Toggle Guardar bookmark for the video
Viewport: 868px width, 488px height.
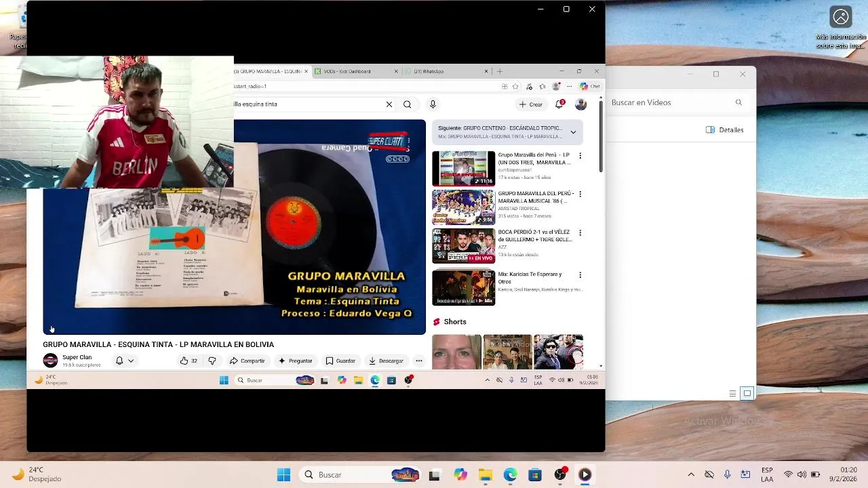[x=340, y=361]
